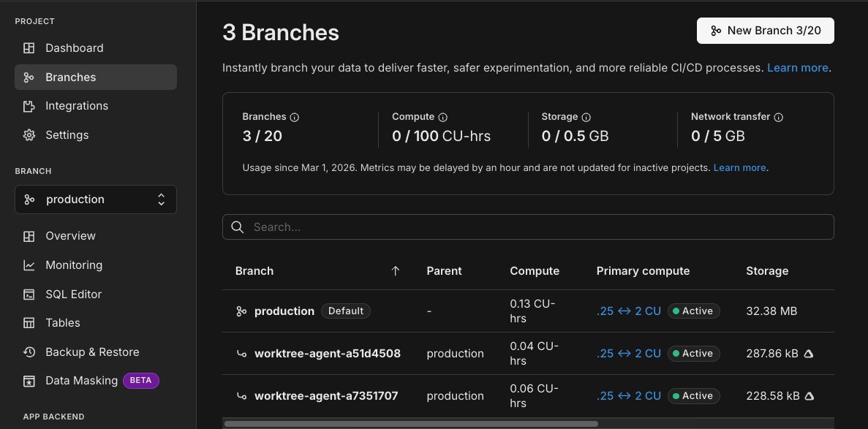The width and height of the screenshot is (868, 429).
Task: Click the Default badge on production
Action: click(x=346, y=311)
